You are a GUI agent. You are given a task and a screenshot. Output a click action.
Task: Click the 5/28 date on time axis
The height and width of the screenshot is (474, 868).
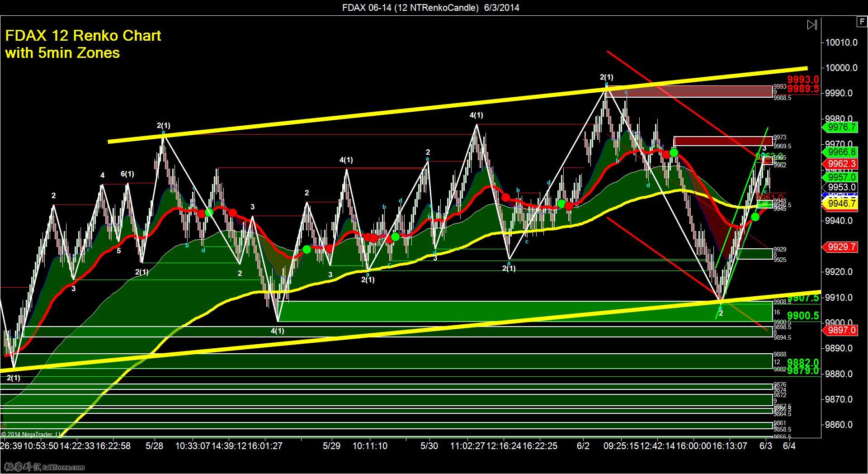(x=154, y=446)
